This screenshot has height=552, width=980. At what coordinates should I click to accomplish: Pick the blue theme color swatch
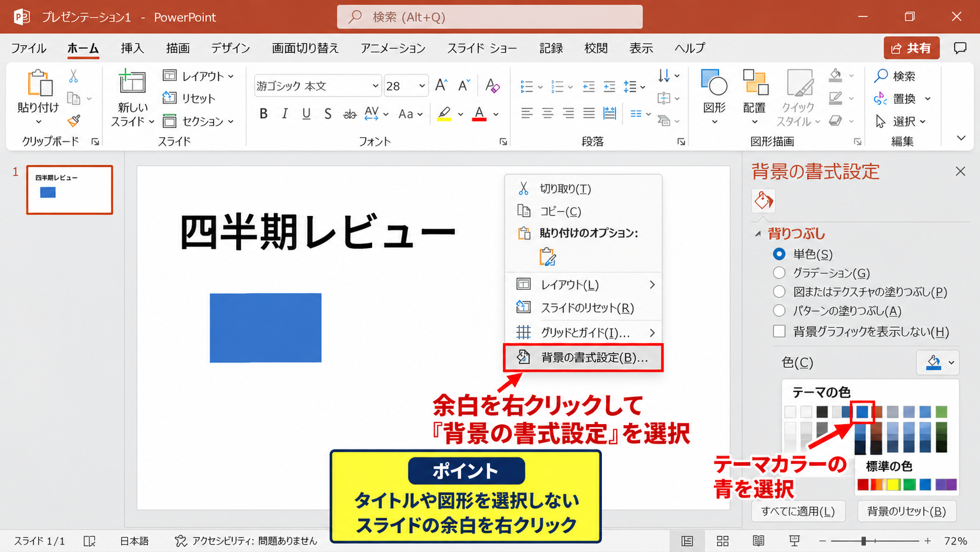click(x=862, y=412)
